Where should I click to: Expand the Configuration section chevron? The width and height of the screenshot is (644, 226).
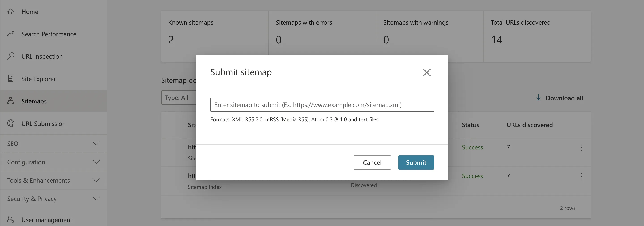[x=96, y=162]
